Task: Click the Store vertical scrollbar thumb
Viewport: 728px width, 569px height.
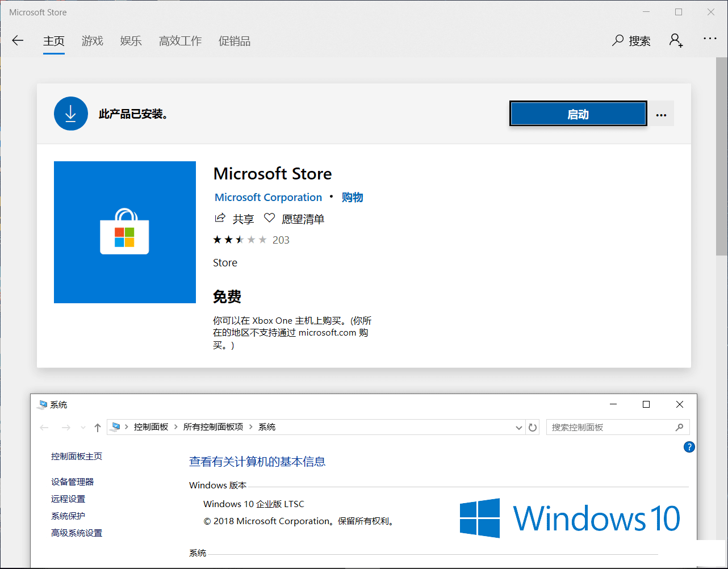Action: click(x=722, y=156)
